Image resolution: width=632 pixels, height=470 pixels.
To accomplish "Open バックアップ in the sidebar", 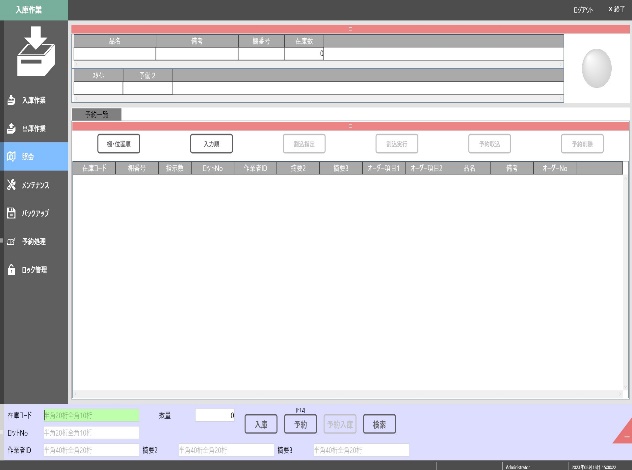I will click(x=34, y=213).
